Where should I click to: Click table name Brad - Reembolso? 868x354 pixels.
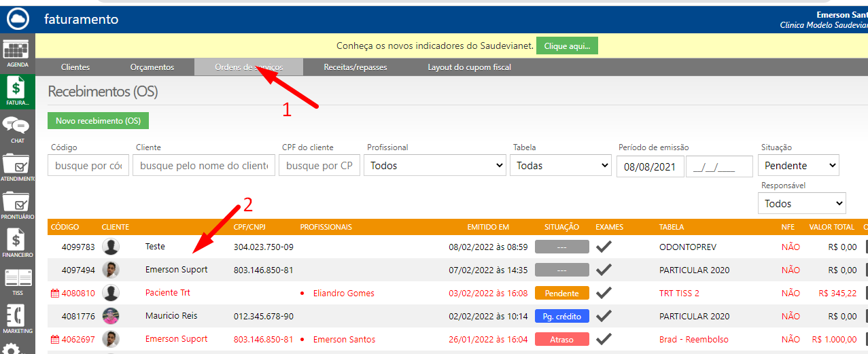click(694, 339)
